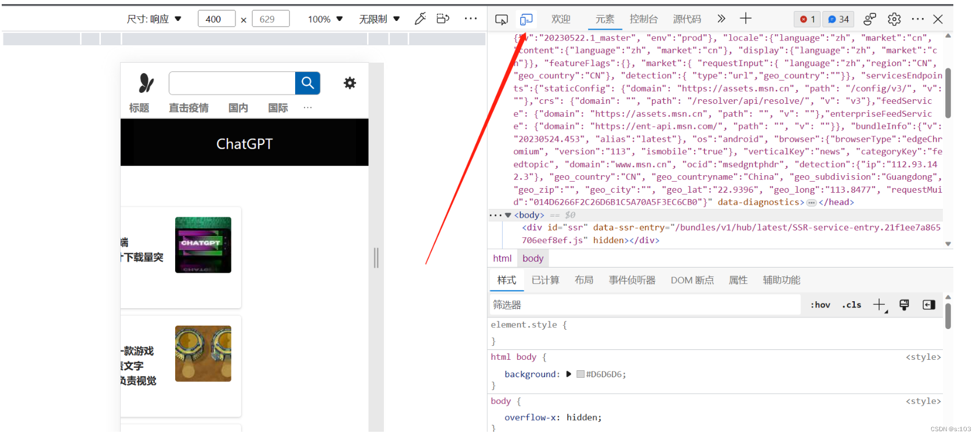
Task: Open the error count badge showing 1
Action: pos(807,19)
